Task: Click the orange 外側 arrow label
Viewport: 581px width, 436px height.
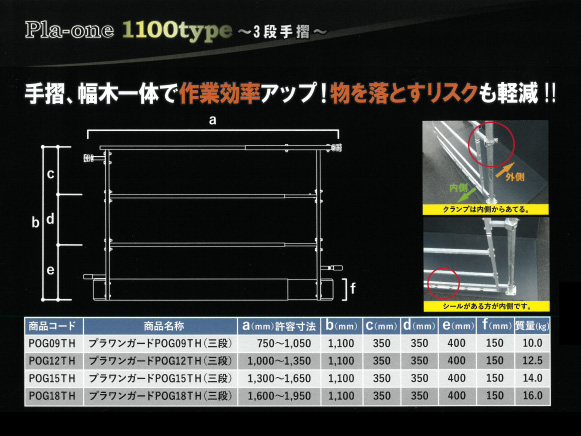Action: (x=515, y=177)
